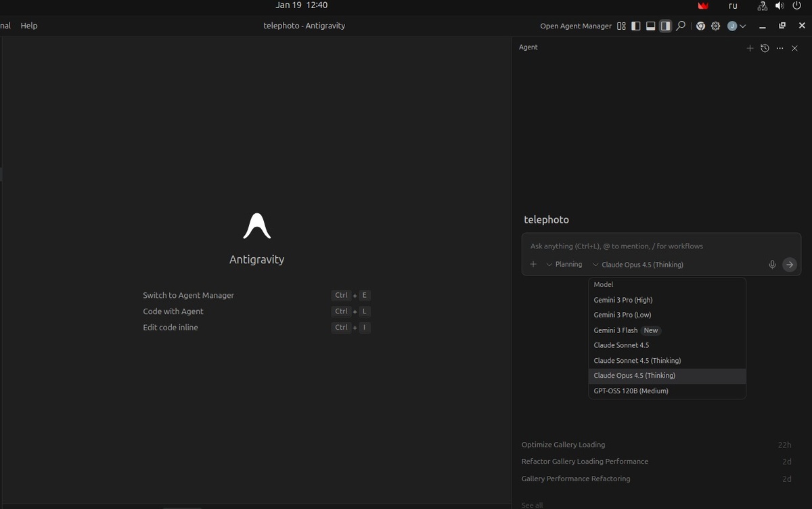Image resolution: width=812 pixels, height=509 pixels.
Task: Open the Agent panel more options ellipsis
Action: point(780,48)
